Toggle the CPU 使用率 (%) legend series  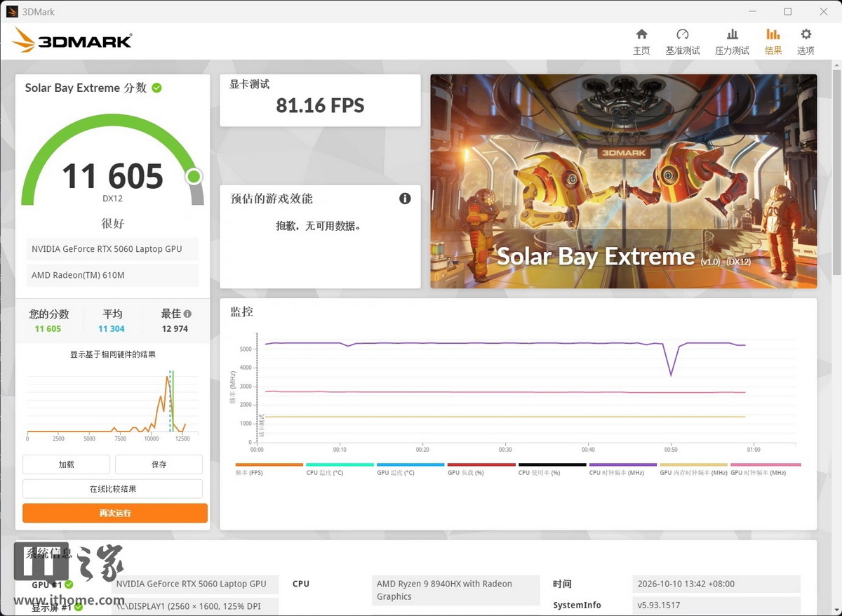[x=552, y=469]
